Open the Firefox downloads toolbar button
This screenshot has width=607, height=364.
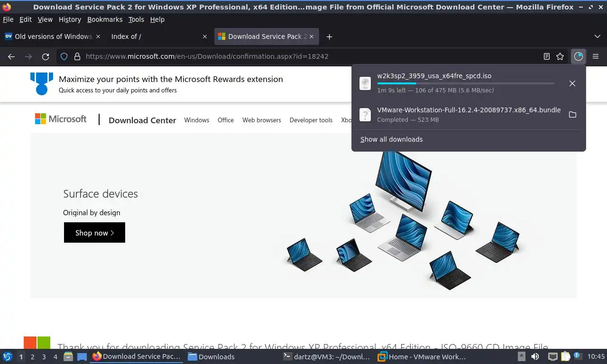tap(578, 56)
